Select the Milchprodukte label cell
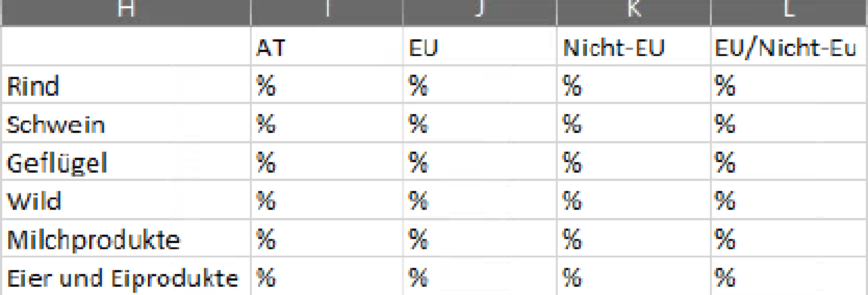 click(126, 239)
